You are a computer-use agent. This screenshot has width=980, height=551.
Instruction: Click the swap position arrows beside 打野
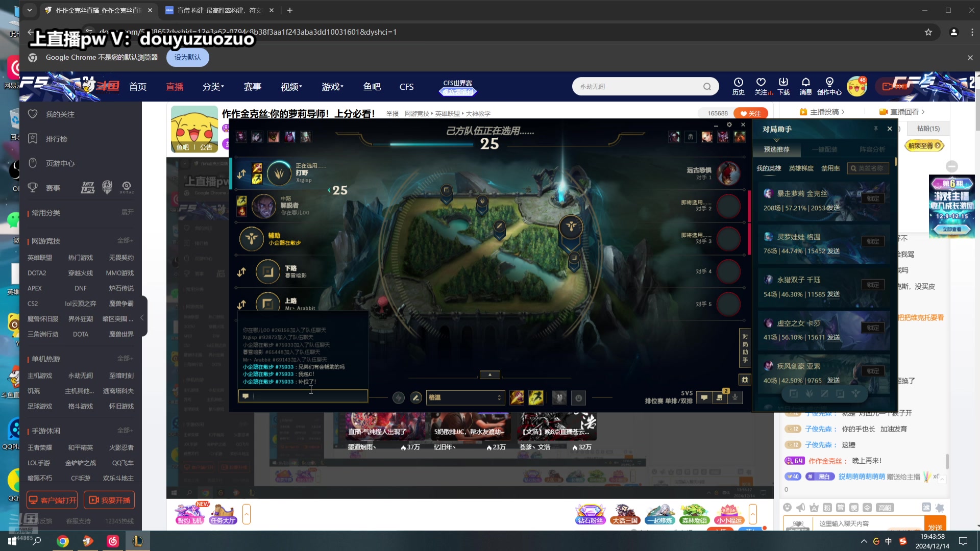(x=241, y=173)
